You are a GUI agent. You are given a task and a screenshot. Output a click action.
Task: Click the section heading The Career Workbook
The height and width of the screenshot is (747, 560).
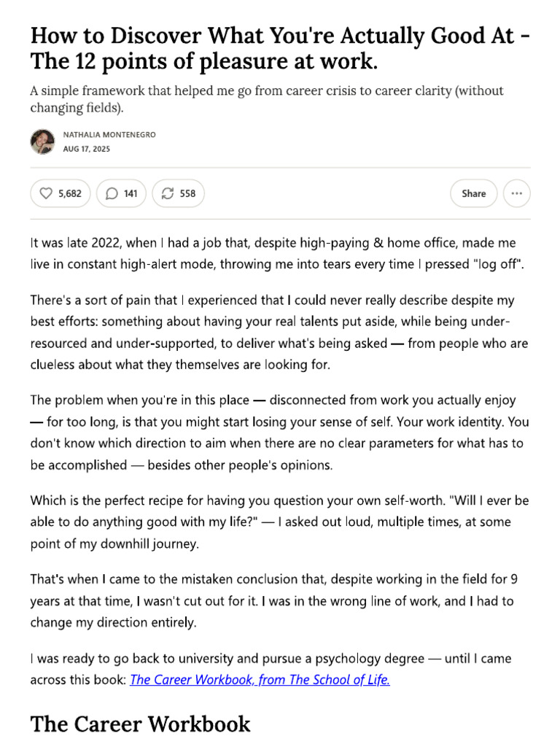coord(140,724)
